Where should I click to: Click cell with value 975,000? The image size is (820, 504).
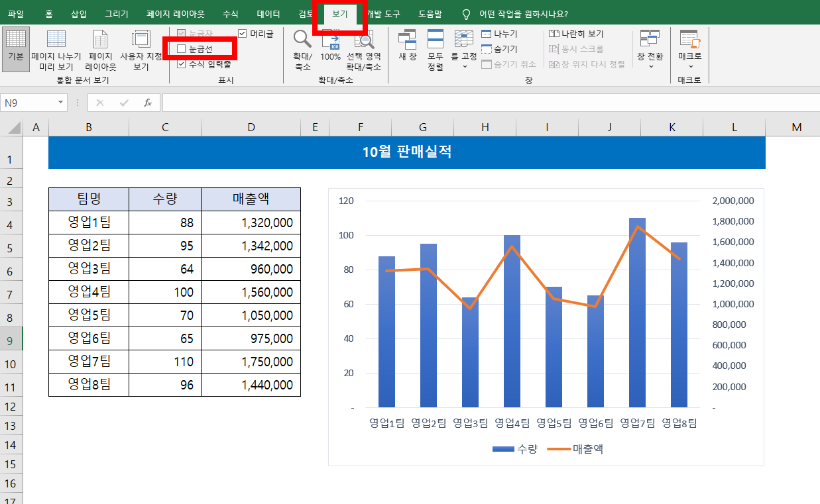(x=251, y=338)
